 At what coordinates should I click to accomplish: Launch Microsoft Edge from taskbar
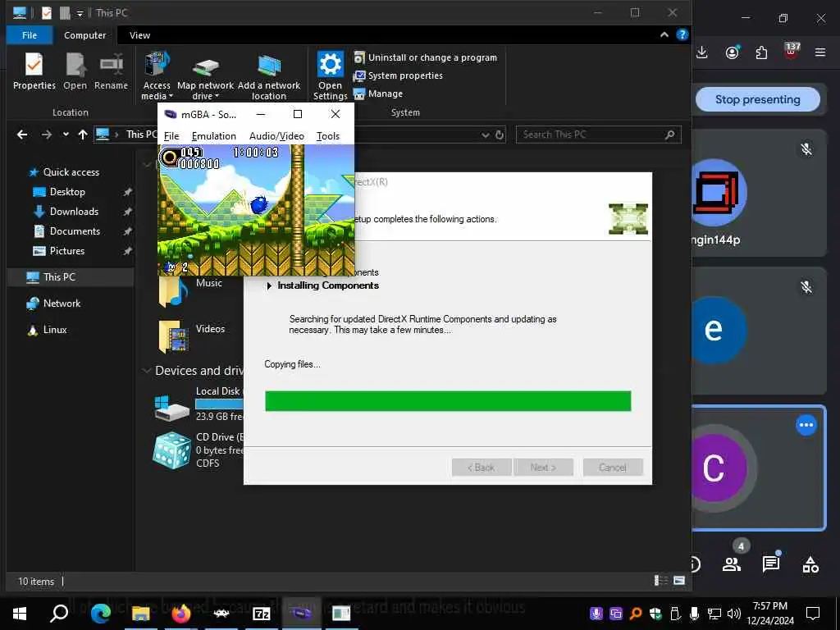pos(100,614)
